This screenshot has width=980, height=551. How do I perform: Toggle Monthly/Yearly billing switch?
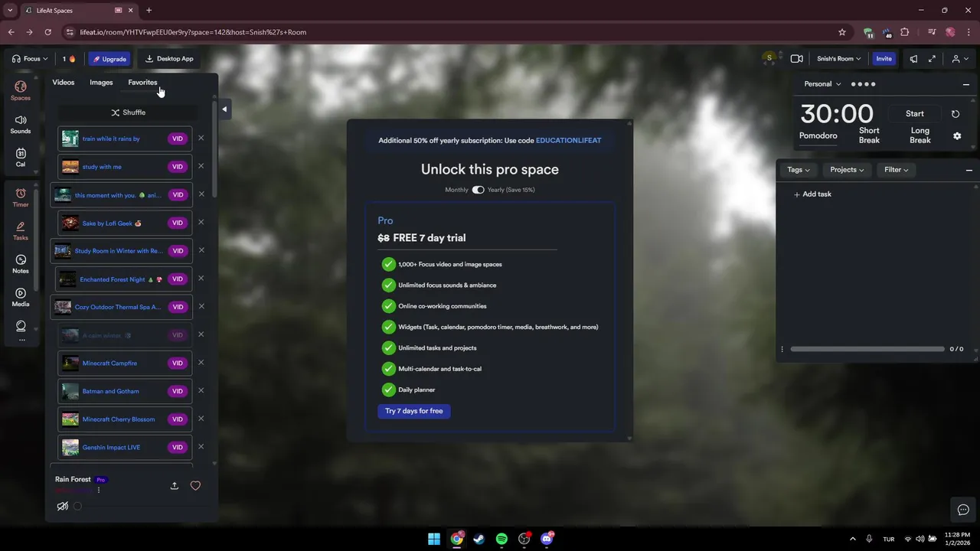click(x=478, y=190)
